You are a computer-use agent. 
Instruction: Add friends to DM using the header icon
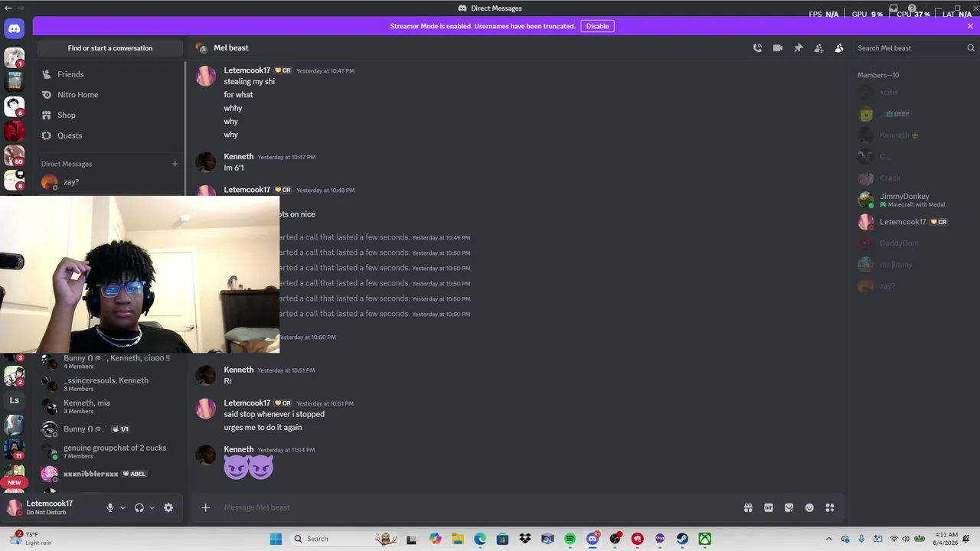818,47
